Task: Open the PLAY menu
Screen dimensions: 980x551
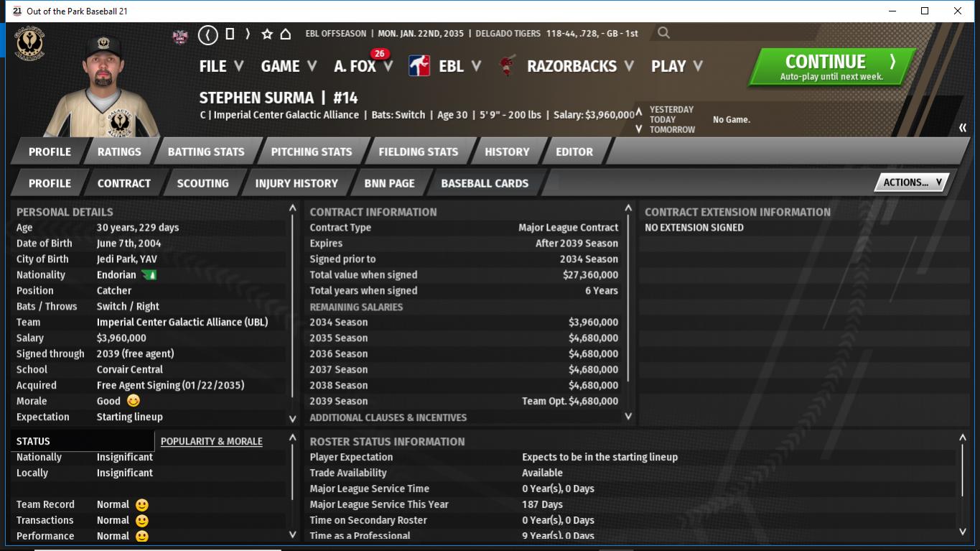Action: pos(677,66)
